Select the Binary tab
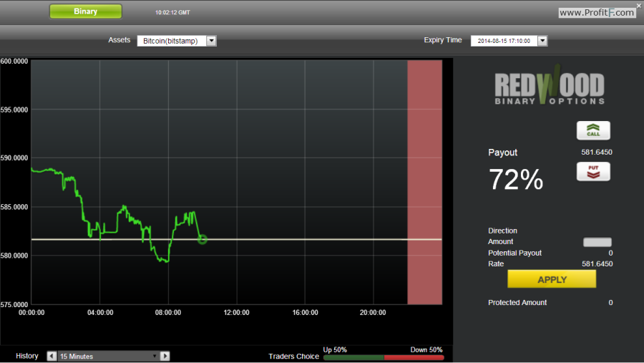Image resolution: width=644 pixels, height=363 pixels. [x=85, y=11]
